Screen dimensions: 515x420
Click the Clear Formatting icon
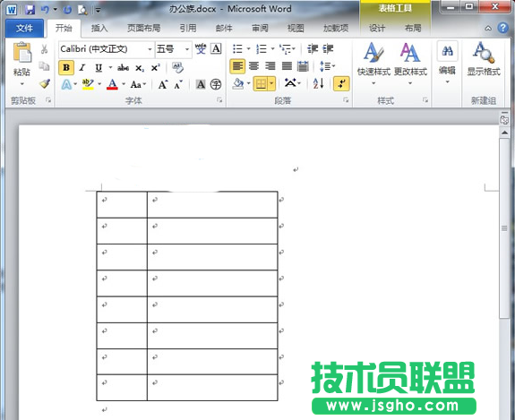click(x=177, y=68)
